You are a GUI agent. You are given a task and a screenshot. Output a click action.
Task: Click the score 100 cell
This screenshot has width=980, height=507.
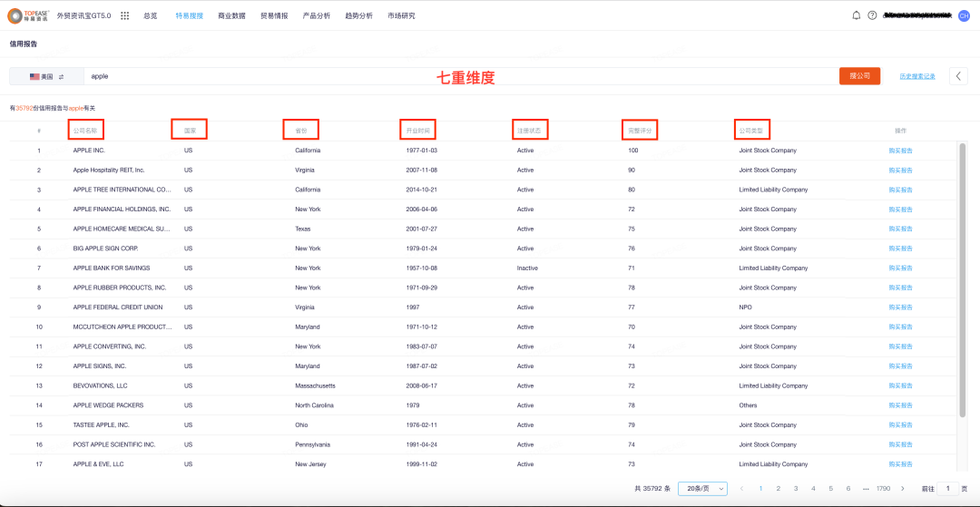[x=633, y=151]
